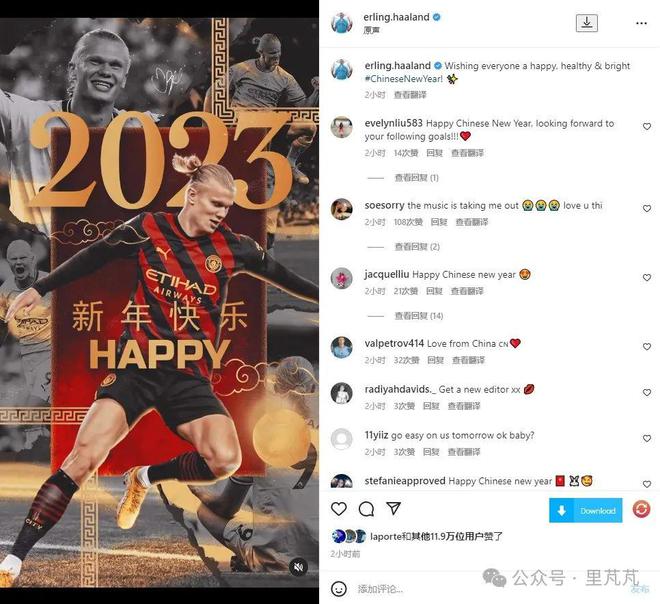Expand the 14 replies under jacquelliu's comment
660x604 pixels.
(419, 316)
